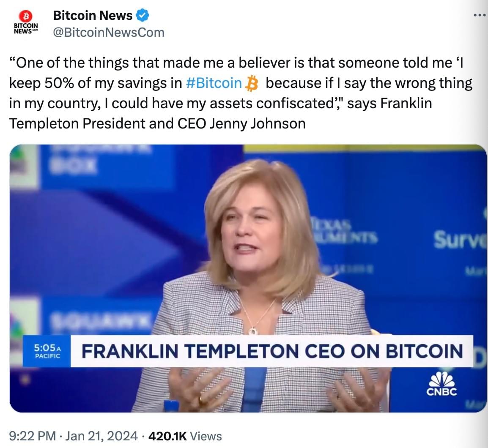The image size is (488, 448).
Task: Click the Franklin Templeton CEO on Bitcoin banner
Action: tap(272, 351)
